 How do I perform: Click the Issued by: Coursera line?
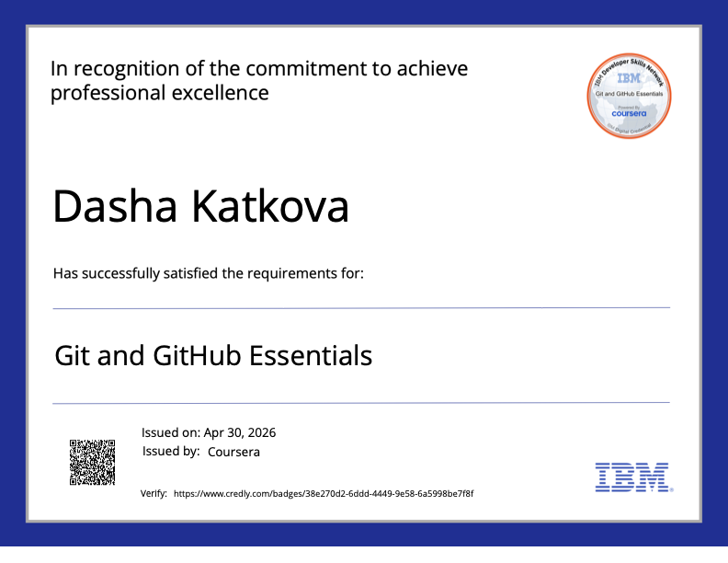201,452
